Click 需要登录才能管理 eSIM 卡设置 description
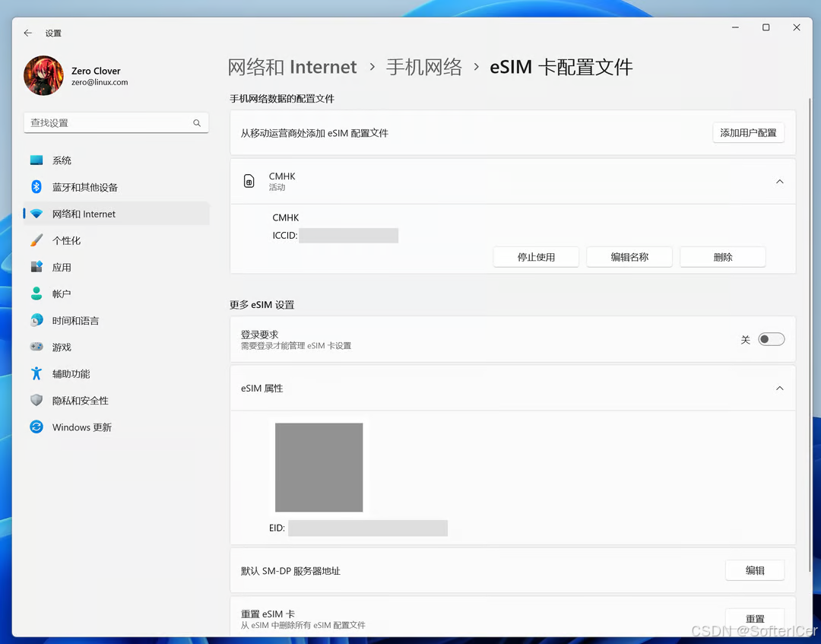Image resolution: width=821 pixels, height=644 pixels. coord(296,346)
